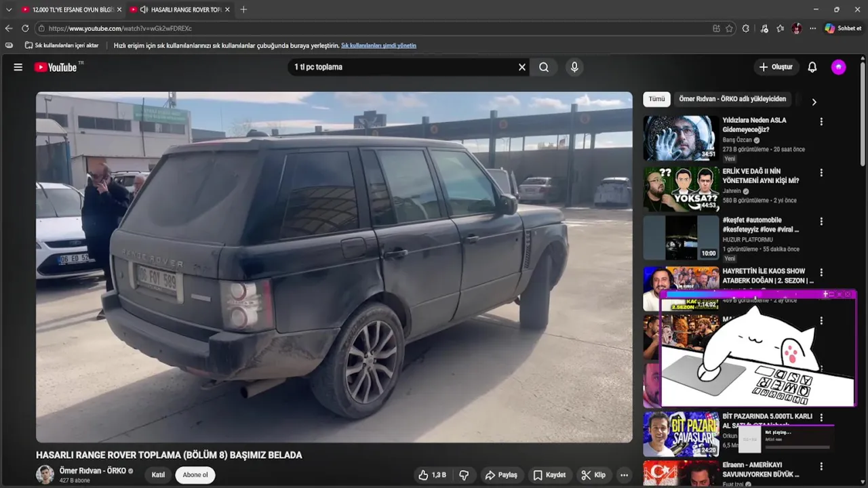Click the video title 'HASARLI RANGE ROVER TOPLAMA'

coord(169,455)
